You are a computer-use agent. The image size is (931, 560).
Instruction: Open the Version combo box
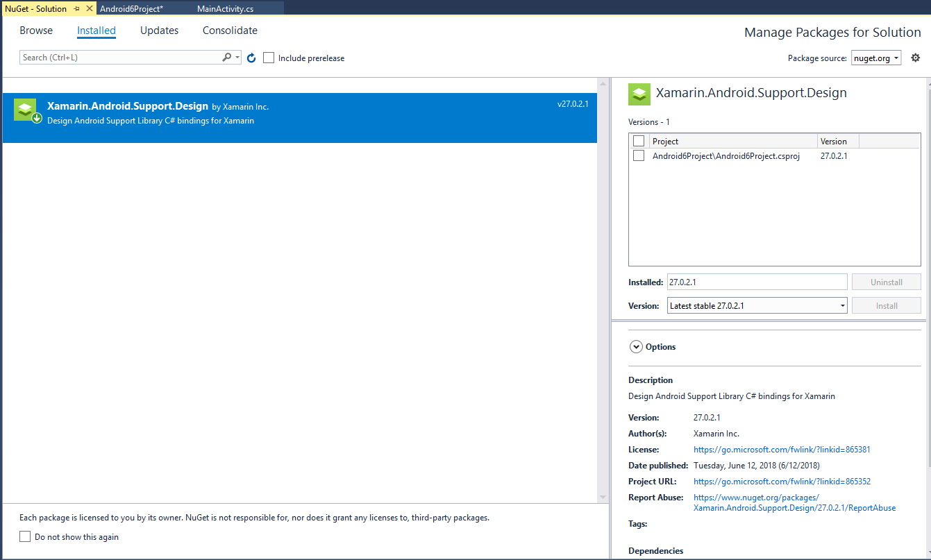point(757,305)
